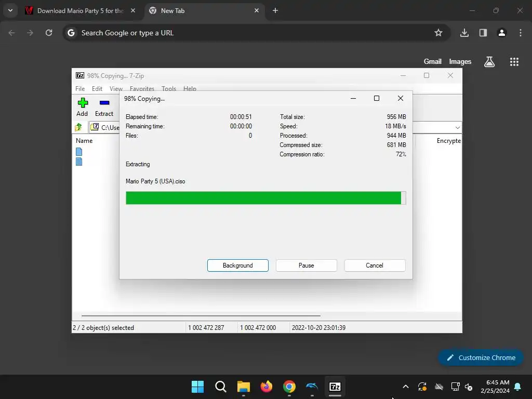532x399 pixels.
Task: Open the Windows Start menu
Action: [x=197, y=387]
